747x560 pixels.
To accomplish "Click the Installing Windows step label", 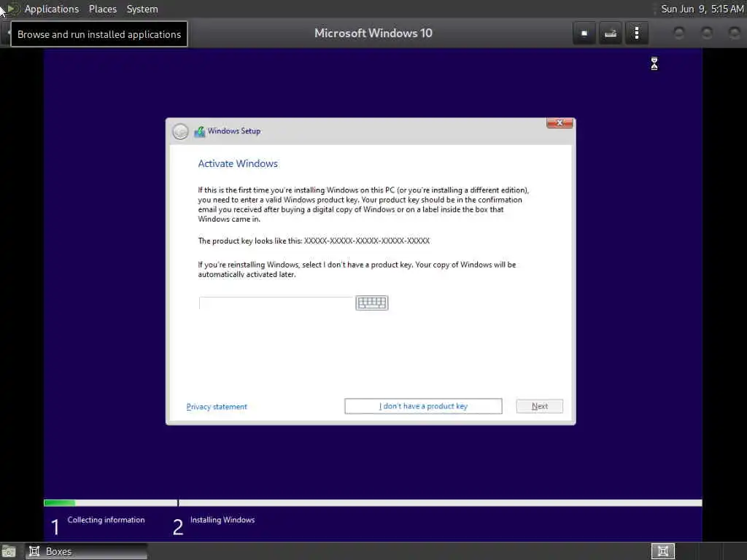I will click(x=222, y=520).
